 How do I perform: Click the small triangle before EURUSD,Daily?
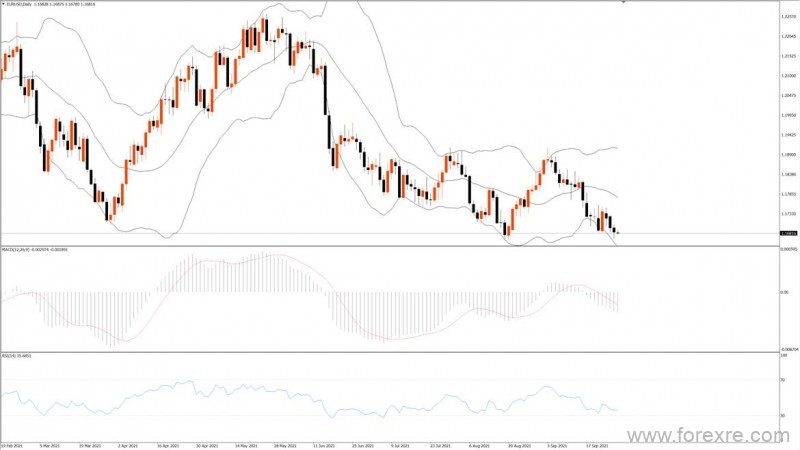3,4
